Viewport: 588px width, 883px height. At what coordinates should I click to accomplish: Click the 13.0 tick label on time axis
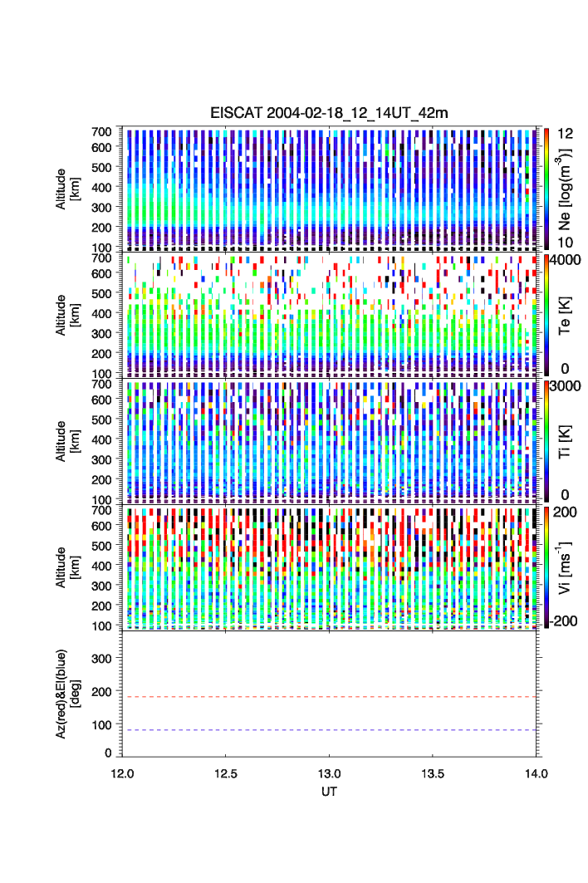(330, 773)
